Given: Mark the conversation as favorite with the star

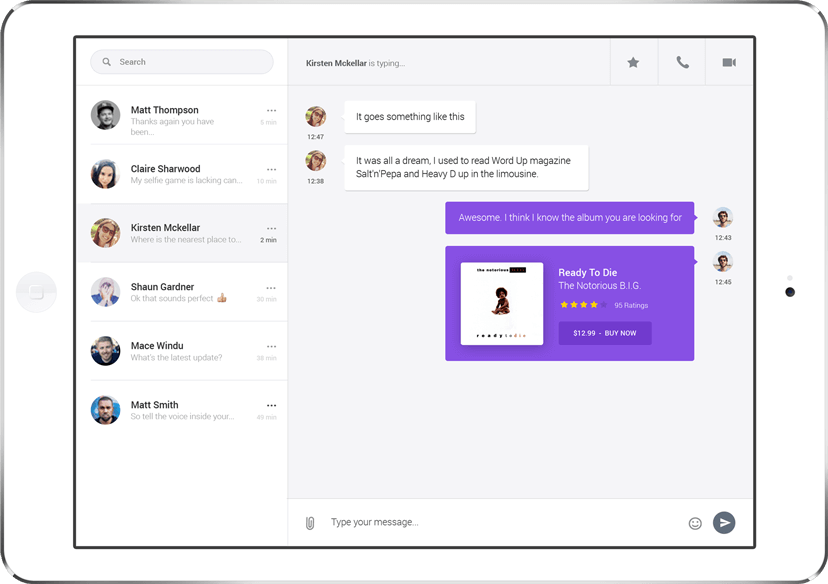Looking at the screenshot, I should coord(633,61).
